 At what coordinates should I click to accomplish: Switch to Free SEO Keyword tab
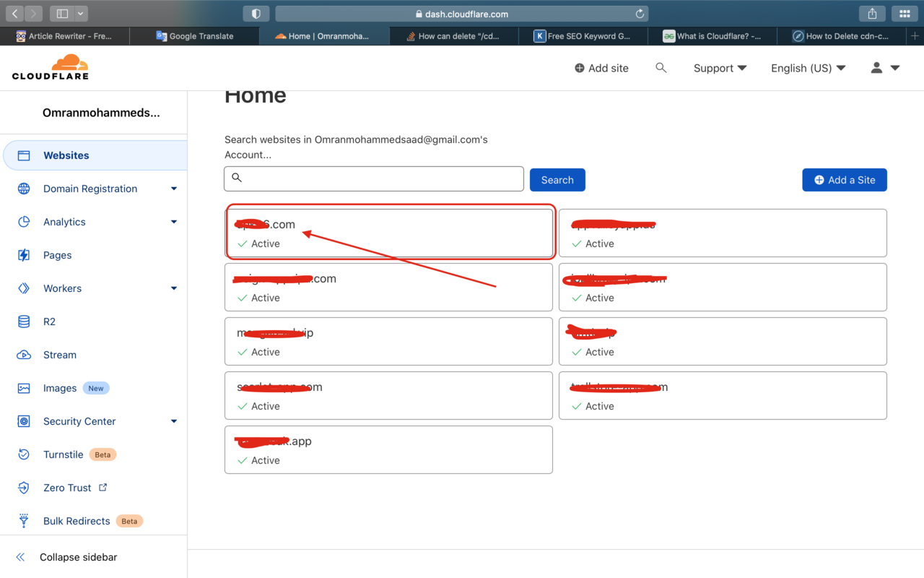583,36
